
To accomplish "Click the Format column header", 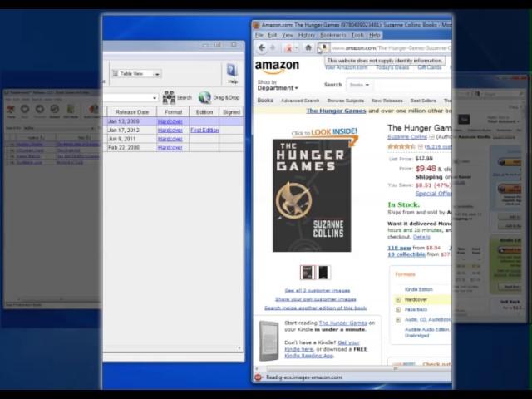I will coord(173,112).
